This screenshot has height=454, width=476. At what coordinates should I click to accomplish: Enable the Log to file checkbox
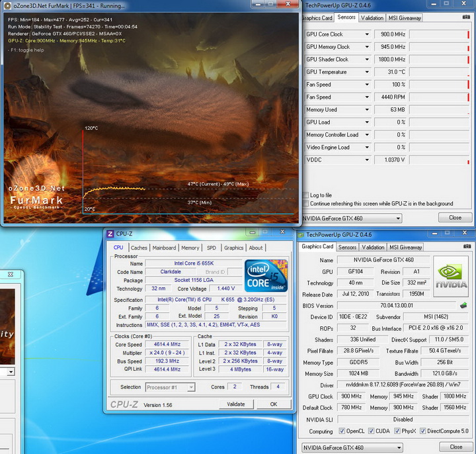tap(305, 195)
